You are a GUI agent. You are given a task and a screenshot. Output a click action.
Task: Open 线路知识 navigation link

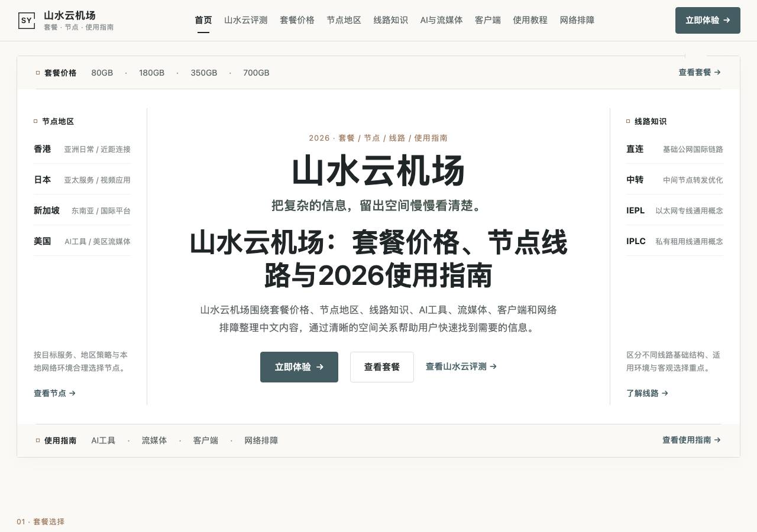391,20
